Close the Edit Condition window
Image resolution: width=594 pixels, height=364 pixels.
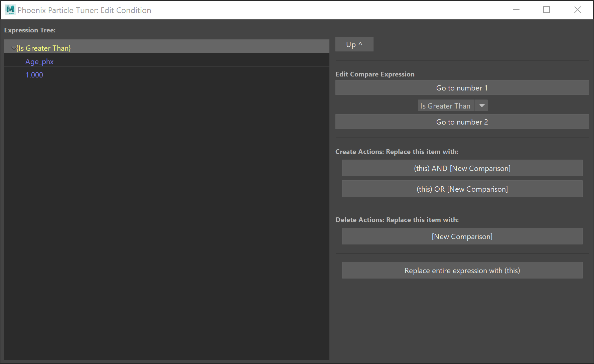(x=578, y=10)
